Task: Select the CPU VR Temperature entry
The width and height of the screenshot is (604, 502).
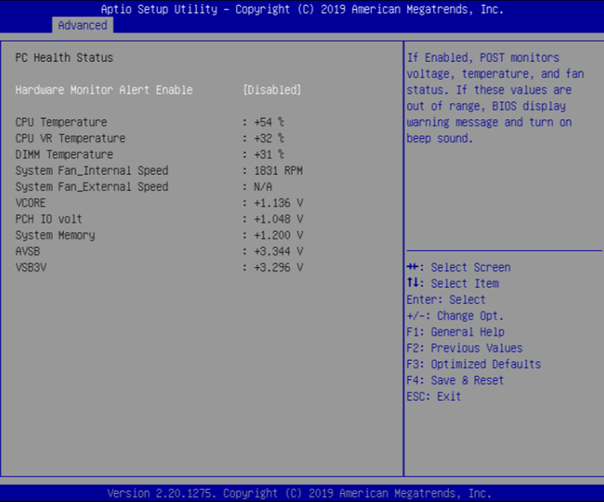Action: (70, 138)
